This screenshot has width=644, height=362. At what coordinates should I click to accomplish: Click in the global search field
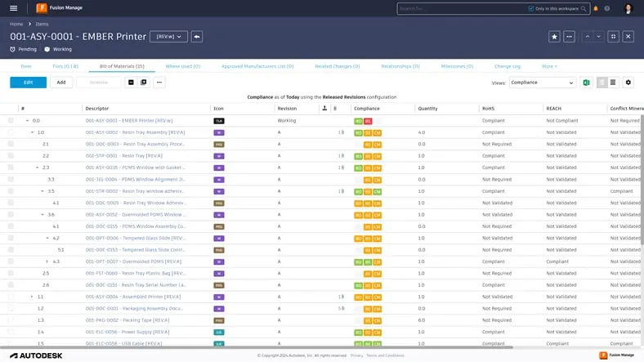(462, 9)
